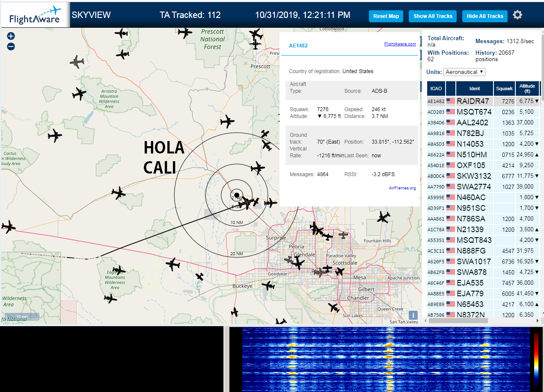
Task: Select N21339 row in aircraft table
Action: (483, 230)
